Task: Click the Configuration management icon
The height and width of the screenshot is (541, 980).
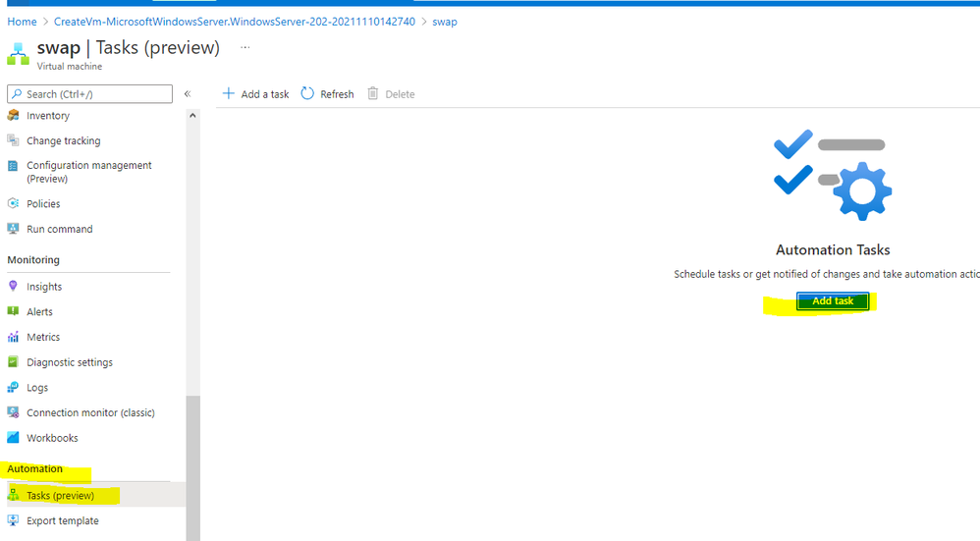Action: [13, 166]
